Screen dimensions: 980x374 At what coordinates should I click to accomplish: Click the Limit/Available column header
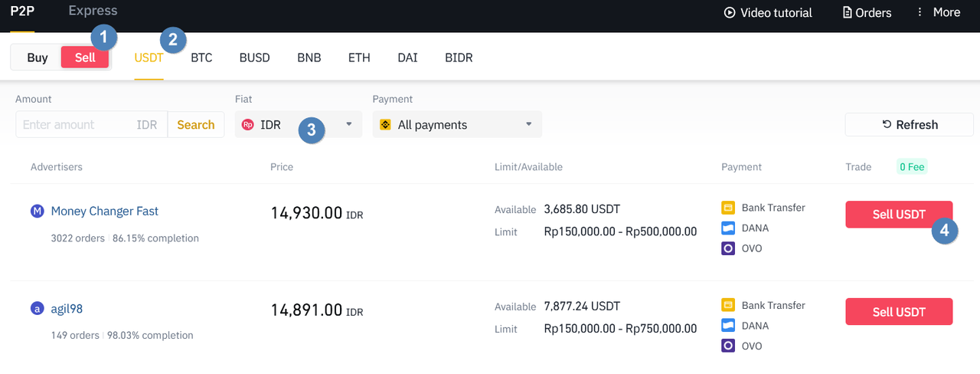[528, 166]
